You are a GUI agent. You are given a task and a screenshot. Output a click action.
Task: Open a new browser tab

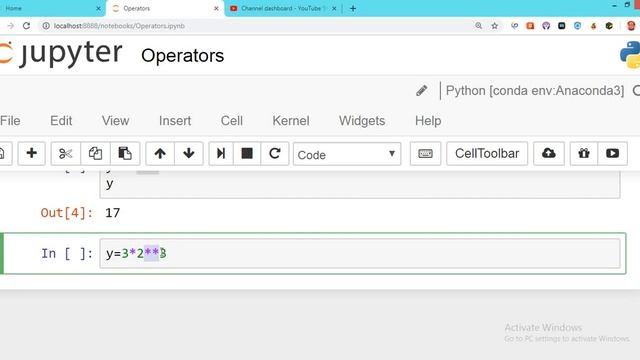(353, 8)
